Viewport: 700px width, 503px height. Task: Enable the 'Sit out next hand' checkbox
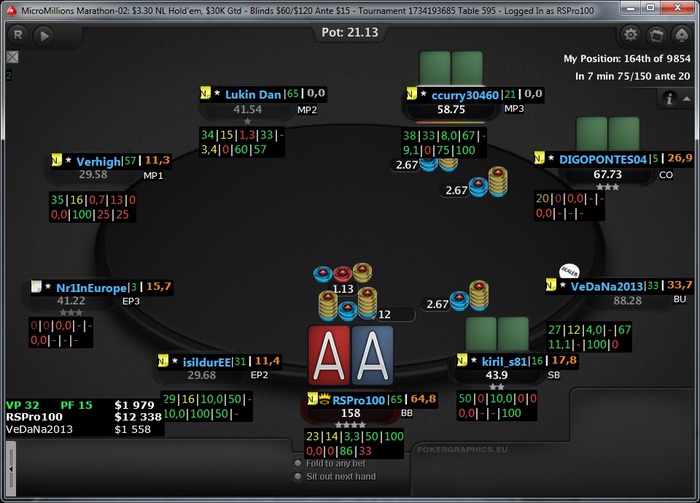tap(298, 477)
